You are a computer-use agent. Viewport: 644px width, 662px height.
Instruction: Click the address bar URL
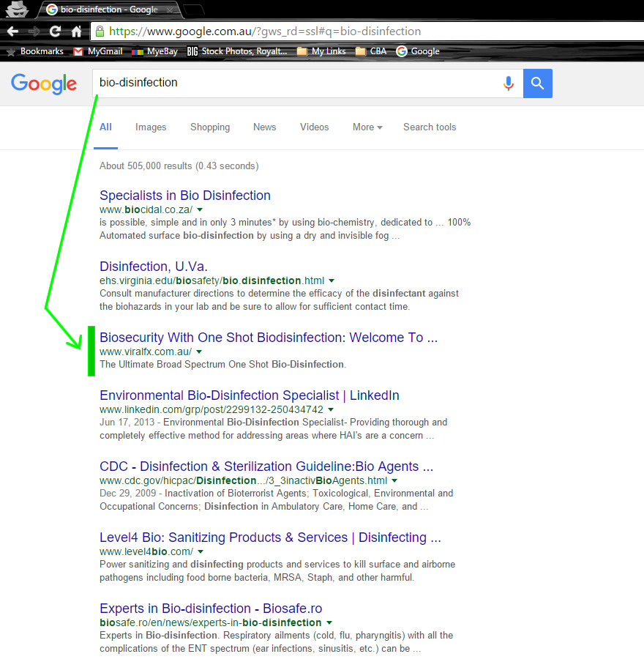point(265,31)
